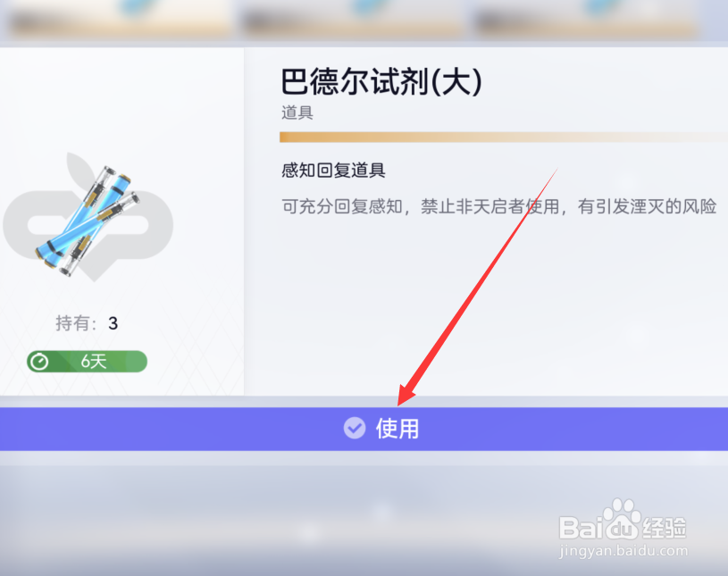Viewport: 728px width, 576px height.
Task: Click the golden rarity bar under the title
Action: (503, 137)
